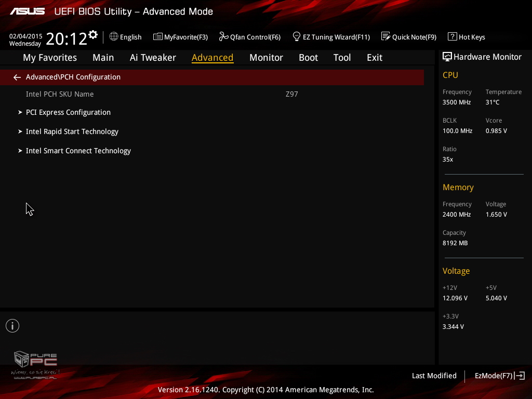This screenshot has width=532, height=399.
Task: Click the EzMode exit arrow icon
Action: point(520,376)
